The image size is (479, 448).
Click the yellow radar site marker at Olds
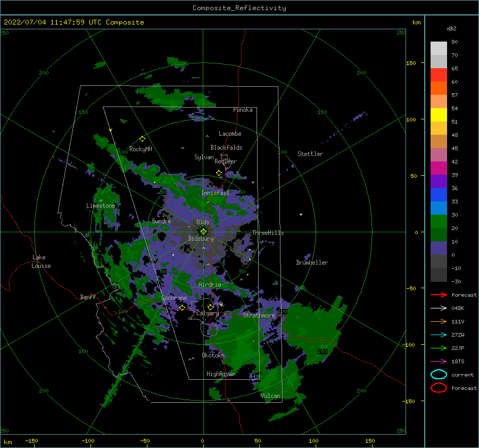[x=203, y=232]
